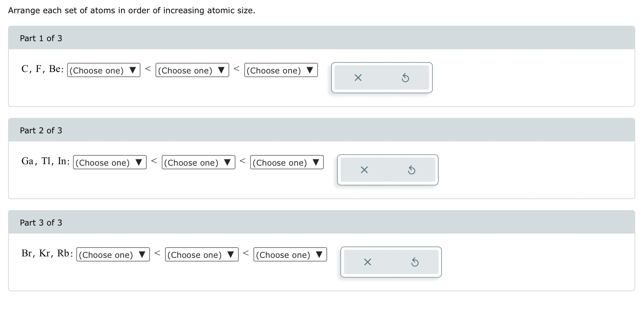
Task: Click the Part 1 of 3 header
Action: (41, 38)
